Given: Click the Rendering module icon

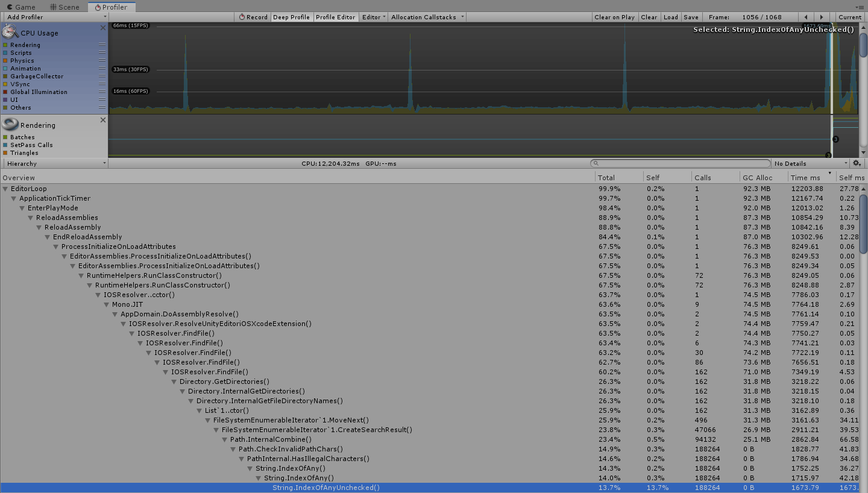Looking at the screenshot, I should (x=11, y=124).
